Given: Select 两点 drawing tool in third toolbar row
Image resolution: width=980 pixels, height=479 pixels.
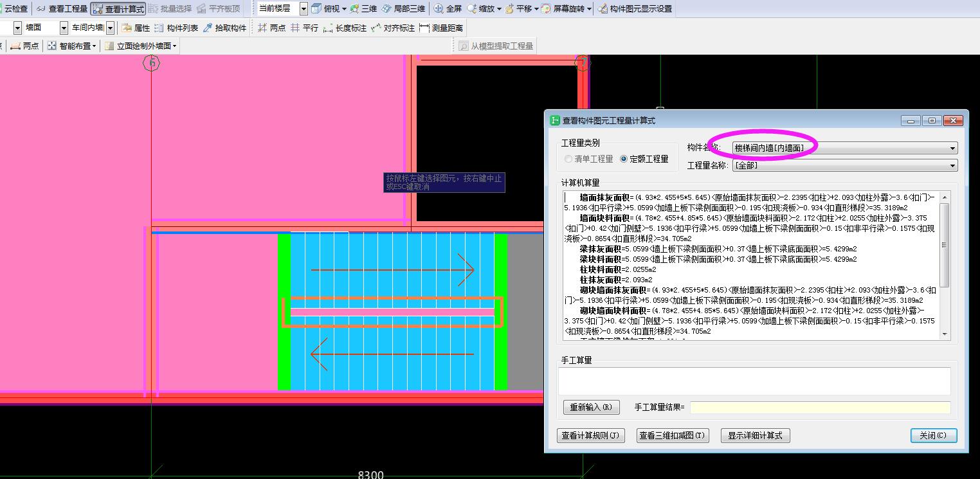Looking at the screenshot, I should [x=24, y=46].
